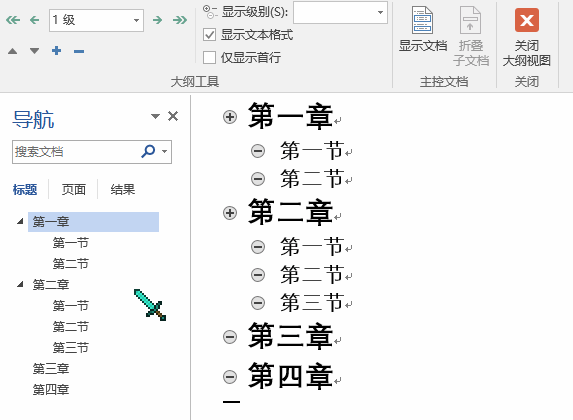Click minus symbol beside 第三节 in outline

point(258,303)
